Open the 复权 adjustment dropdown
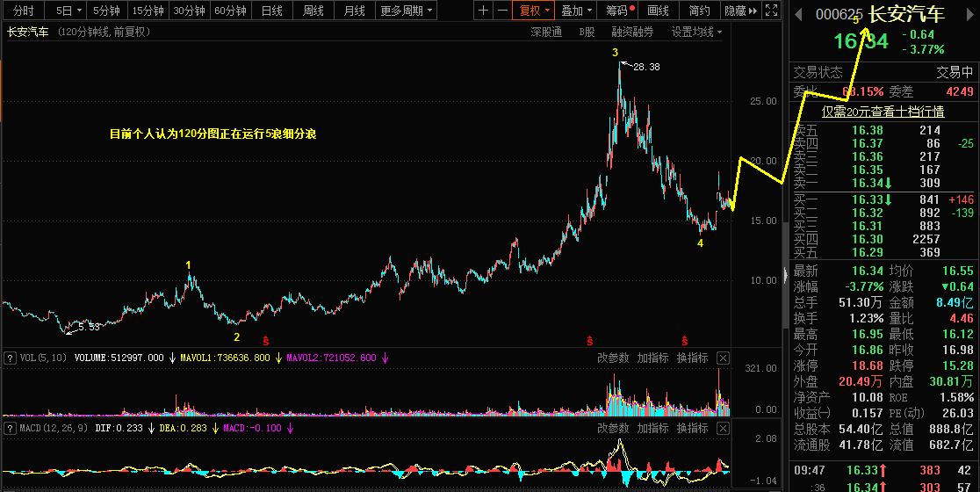 click(535, 11)
